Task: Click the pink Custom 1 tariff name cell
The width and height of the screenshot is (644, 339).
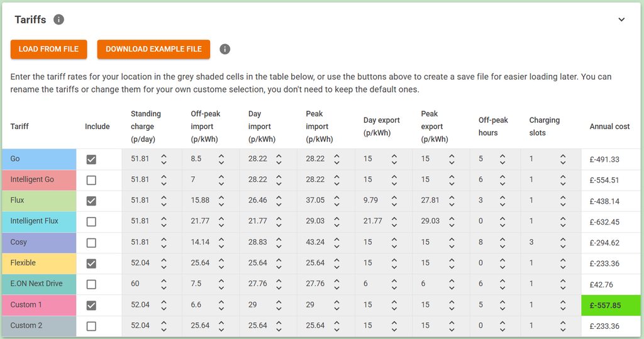Action: (39, 305)
